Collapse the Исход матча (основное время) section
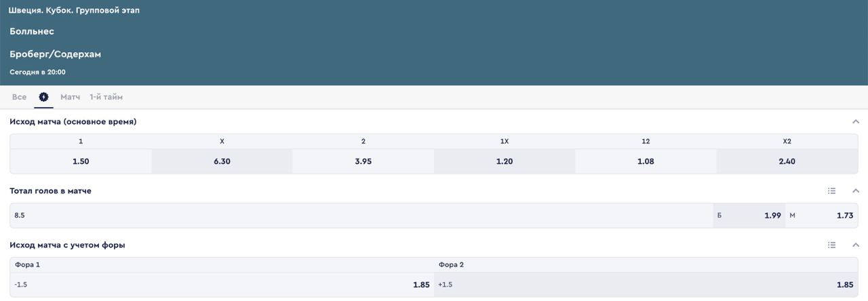Screen dimensions: 868x301 [856, 122]
